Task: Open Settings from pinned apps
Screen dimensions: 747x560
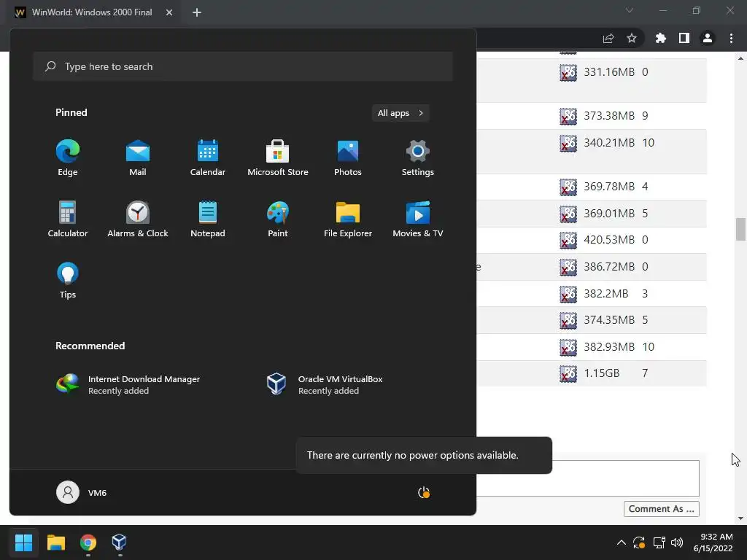Action: (x=418, y=158)
